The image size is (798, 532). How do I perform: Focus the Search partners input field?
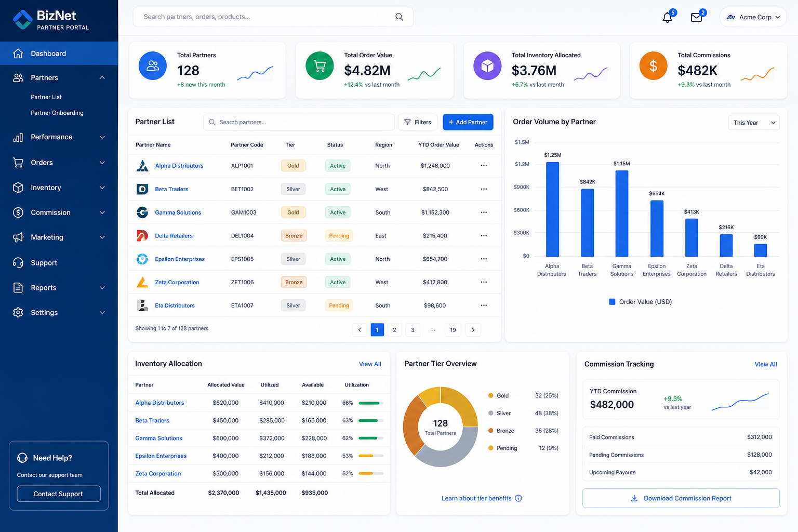299,122
